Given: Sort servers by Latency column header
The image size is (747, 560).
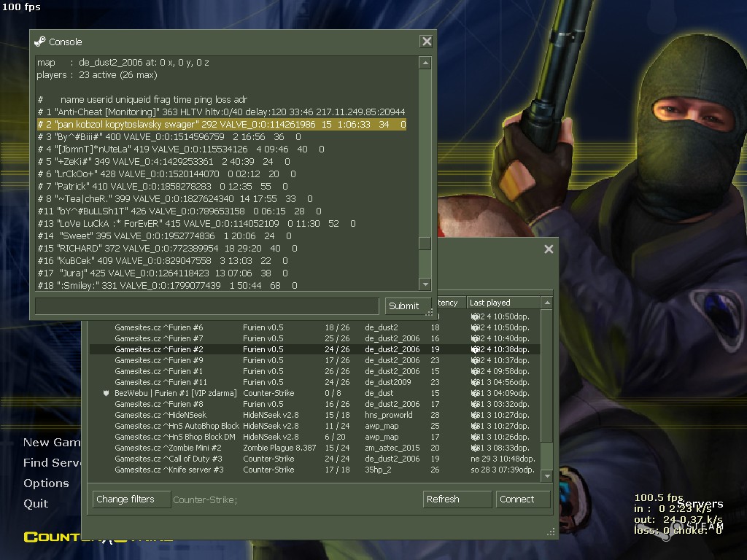Looking at the screenshot, I should click(448, 303).
